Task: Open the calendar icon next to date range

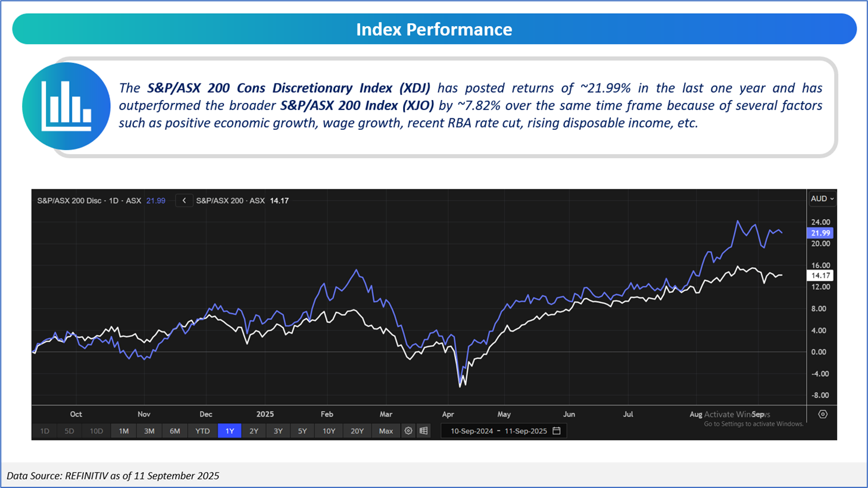Action: tap(557, 431)
